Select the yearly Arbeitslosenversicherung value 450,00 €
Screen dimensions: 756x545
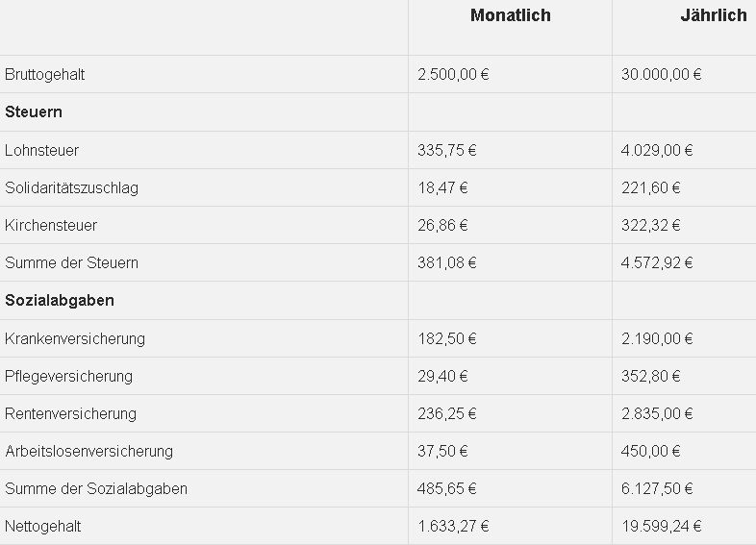(x=651, y=451)
